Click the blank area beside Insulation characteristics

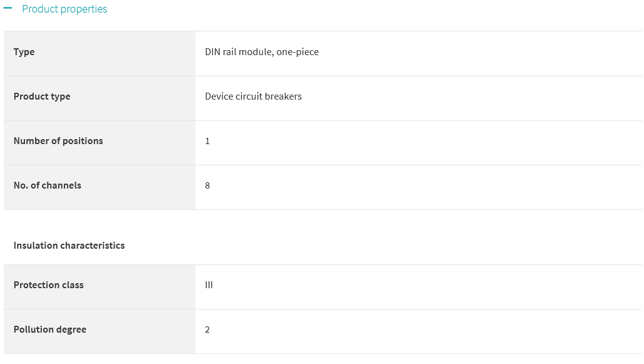[383, 245]
